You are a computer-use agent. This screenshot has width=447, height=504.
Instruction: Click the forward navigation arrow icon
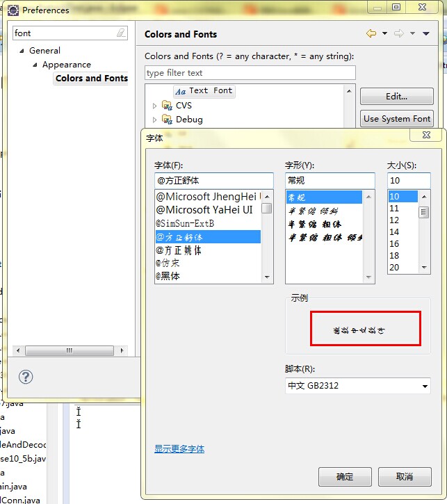(x=398, y=34)
